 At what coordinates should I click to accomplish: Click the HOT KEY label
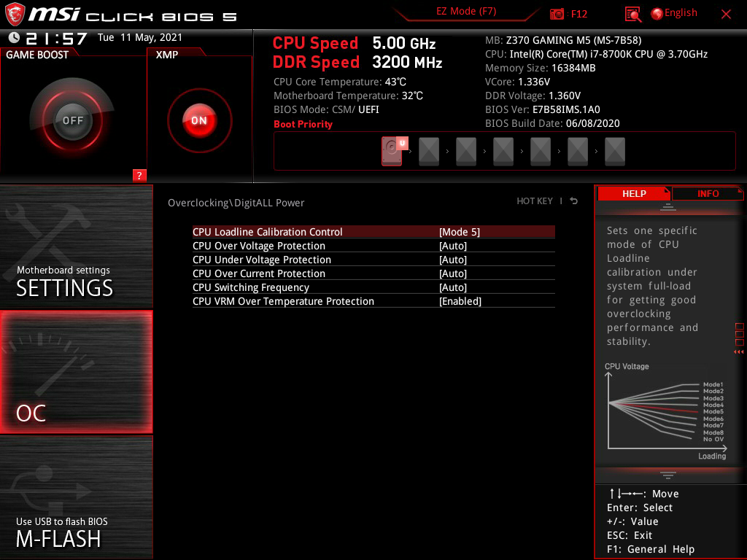click(x=535, y=201)
